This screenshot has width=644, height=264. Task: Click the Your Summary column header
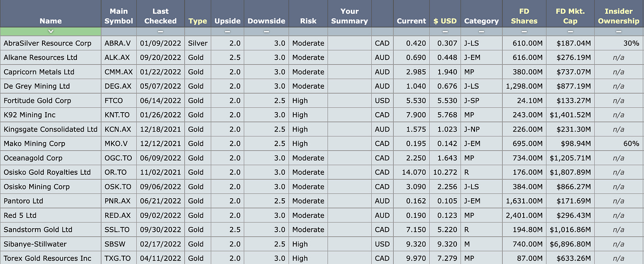(349, 16)
